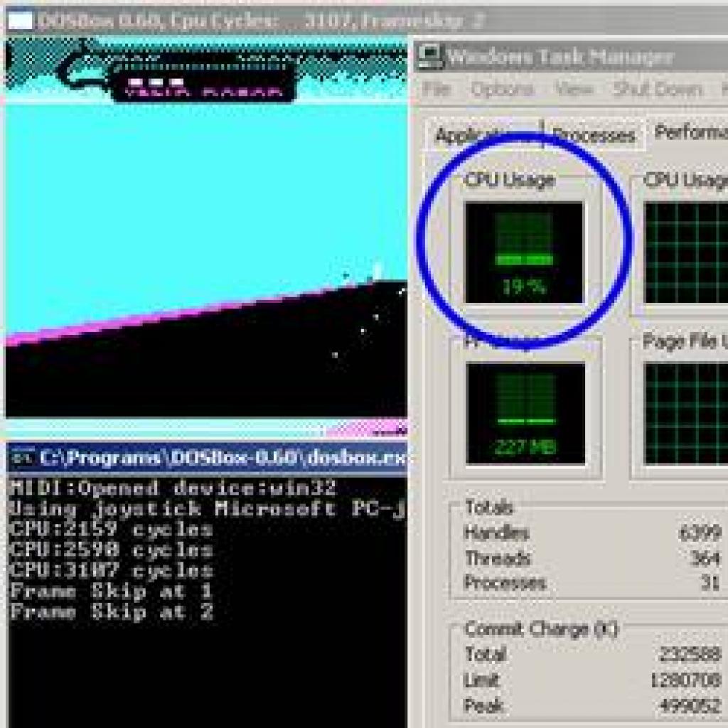
Task: Click the Commit Charge Total value 232588
Action: point(690,654)
